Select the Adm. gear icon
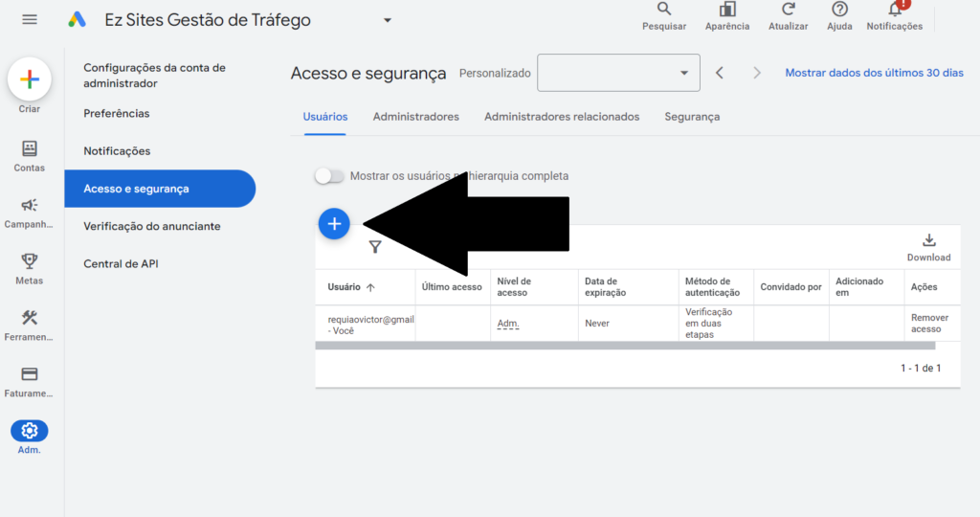Screen dimensions: 980x517 pyautogui.click(x=30, y=431)
